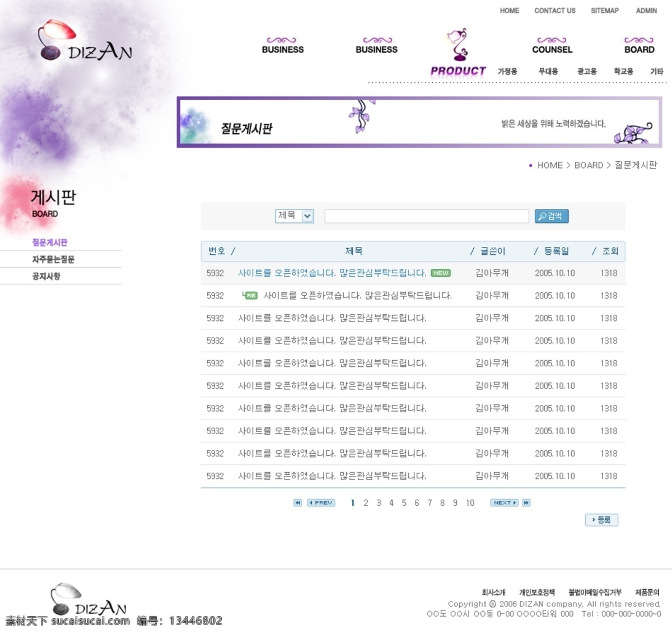Go to previous page with PREV
The image size is (672, 634).
[x=321, y=503]
